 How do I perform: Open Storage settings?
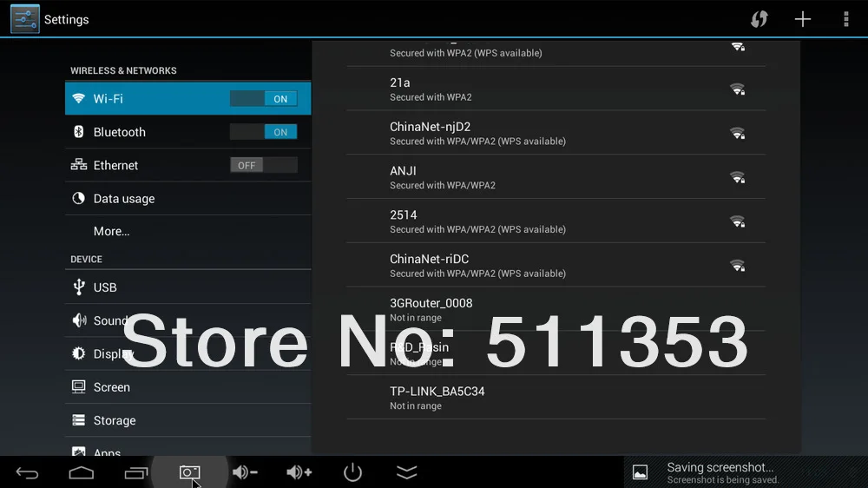pyautogui.click(x=187, y=420)
